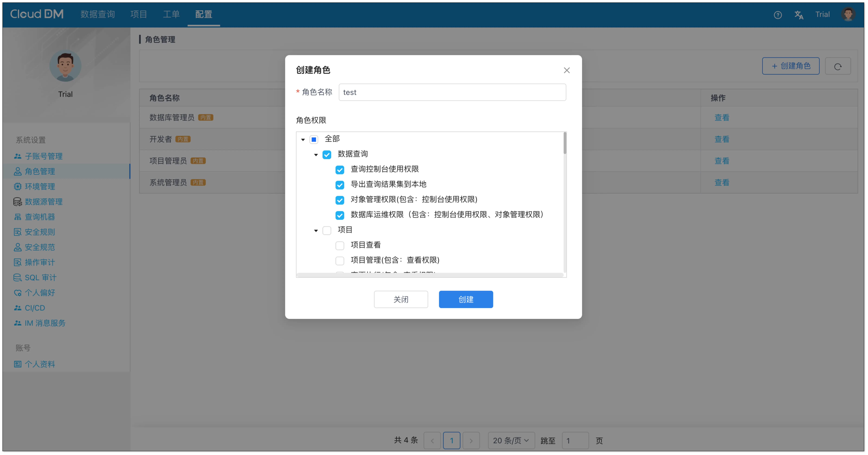Open the 20 条/页 page size dropdown
Image resolution: width=868 pixels, height=455 pixels.
point(511,440)
